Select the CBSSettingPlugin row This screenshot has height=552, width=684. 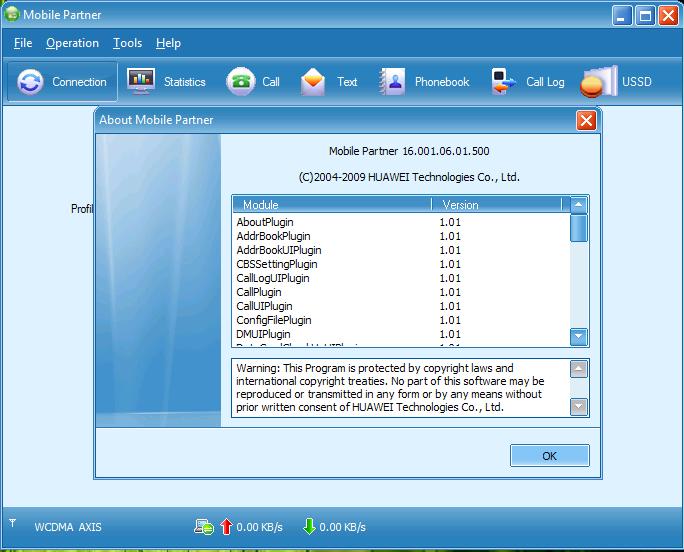[401, 264]
